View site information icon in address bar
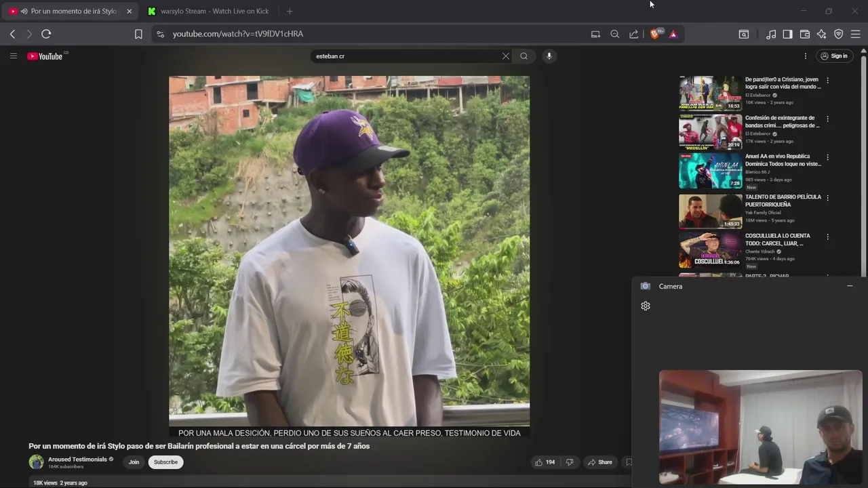 (160, 34)
